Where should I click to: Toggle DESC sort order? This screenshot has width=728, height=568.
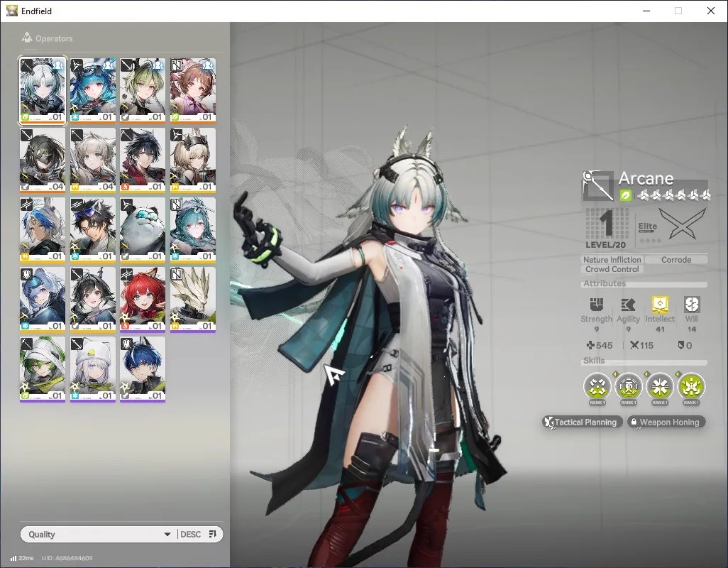coord(190,534)
